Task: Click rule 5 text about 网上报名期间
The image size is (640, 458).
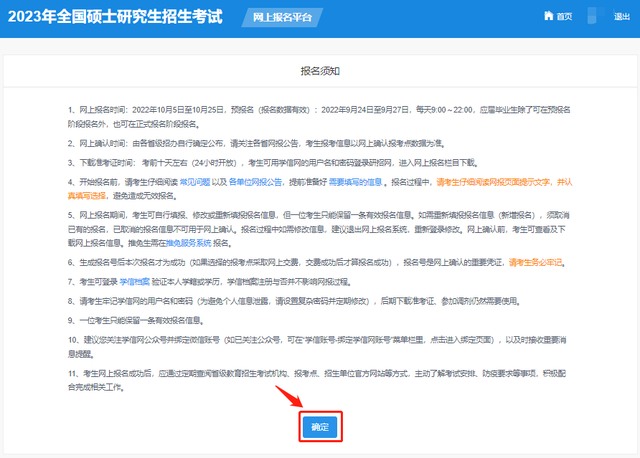Action: [319, 229]
